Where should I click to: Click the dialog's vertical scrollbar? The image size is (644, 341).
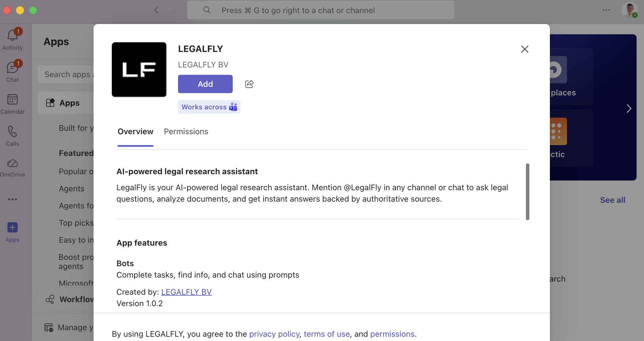(527, 192)
